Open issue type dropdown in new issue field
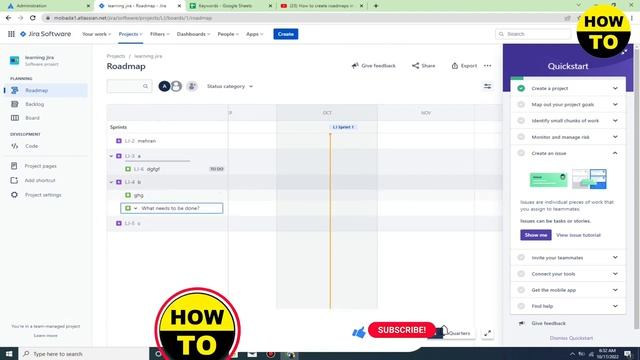 coord(136,208)
